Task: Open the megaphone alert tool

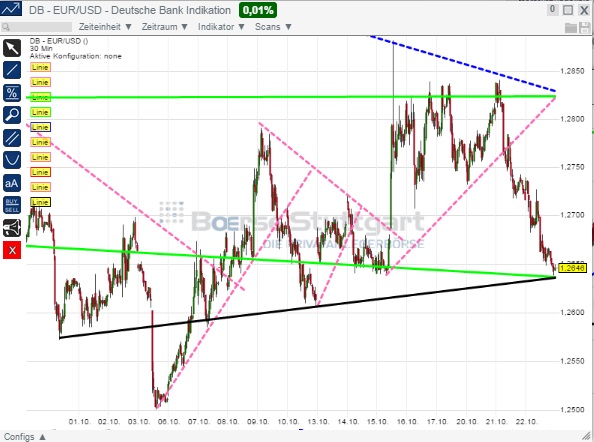Action: (x=12, y=228)
